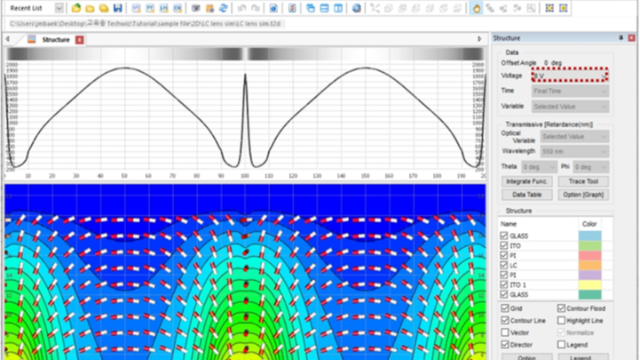Toggle the ITO 1 layer checkbox
This screenshot has height=360, width=640.
(504, 284)
